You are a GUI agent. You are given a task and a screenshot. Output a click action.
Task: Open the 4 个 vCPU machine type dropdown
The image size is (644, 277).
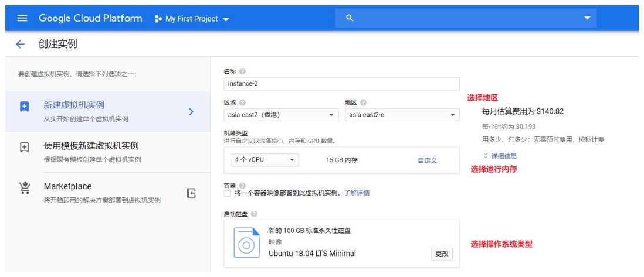coord(265,160)
